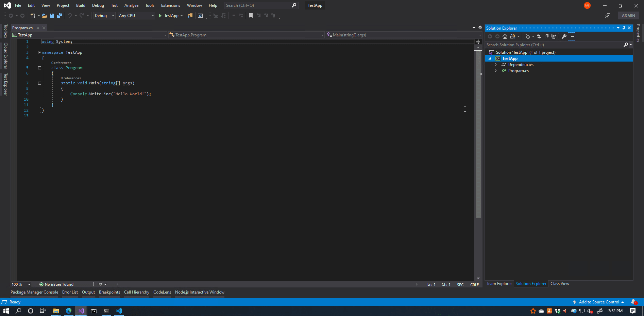This screenshot has height=316, width=644.
Task: Click the Collapse All icon in Solution Explorer
Action: point(546,36)
